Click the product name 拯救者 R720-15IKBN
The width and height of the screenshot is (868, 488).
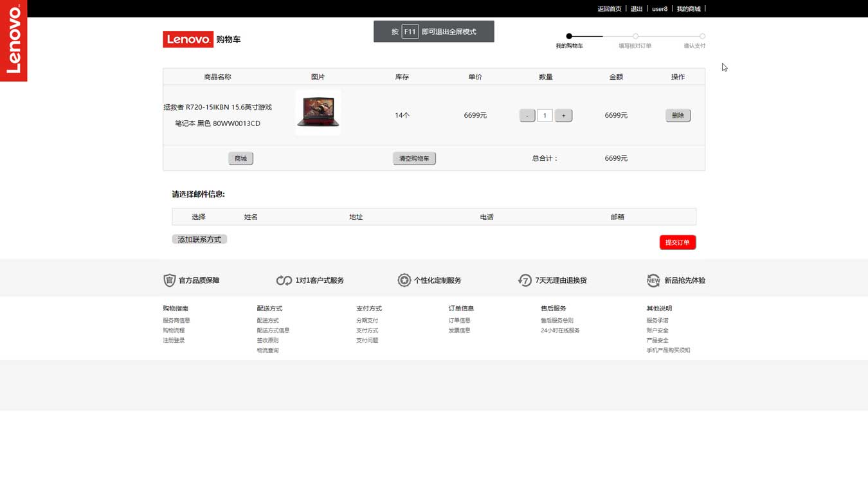coord(217,115)
